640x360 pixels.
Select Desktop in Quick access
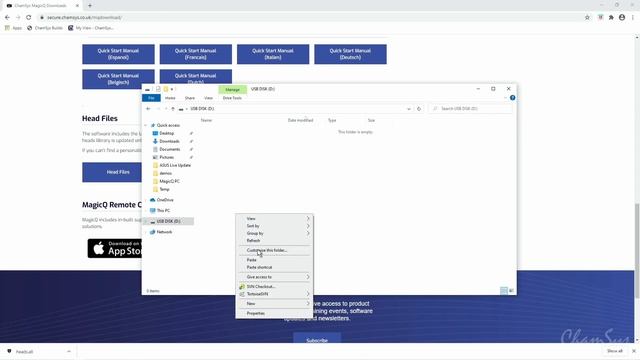(167, 133)
